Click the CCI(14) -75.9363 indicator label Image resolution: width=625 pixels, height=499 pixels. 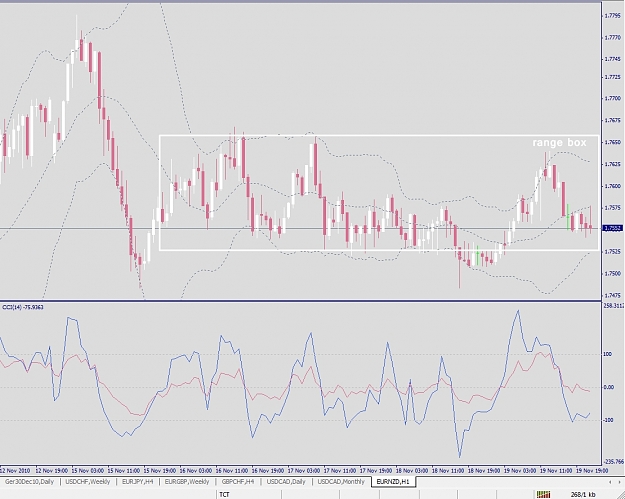(x=23, y=307)
